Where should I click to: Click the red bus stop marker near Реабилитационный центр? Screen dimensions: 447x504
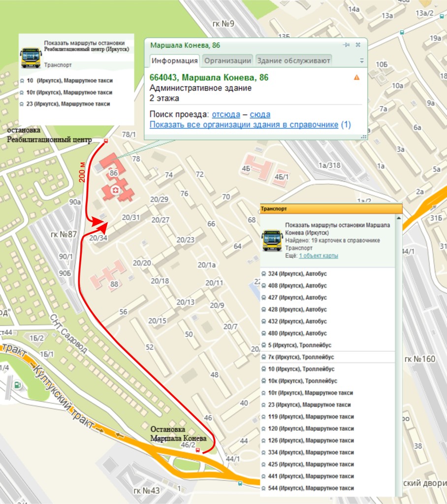105,141
